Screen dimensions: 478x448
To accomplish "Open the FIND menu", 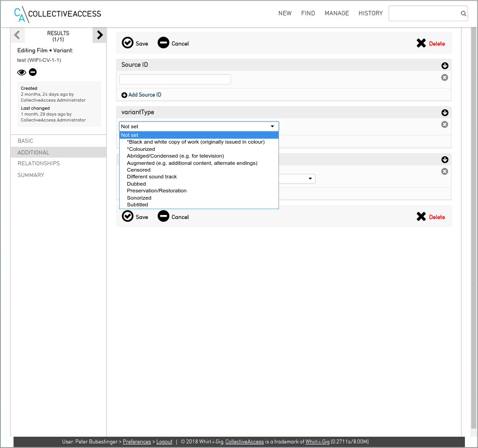I will point(308,14).
